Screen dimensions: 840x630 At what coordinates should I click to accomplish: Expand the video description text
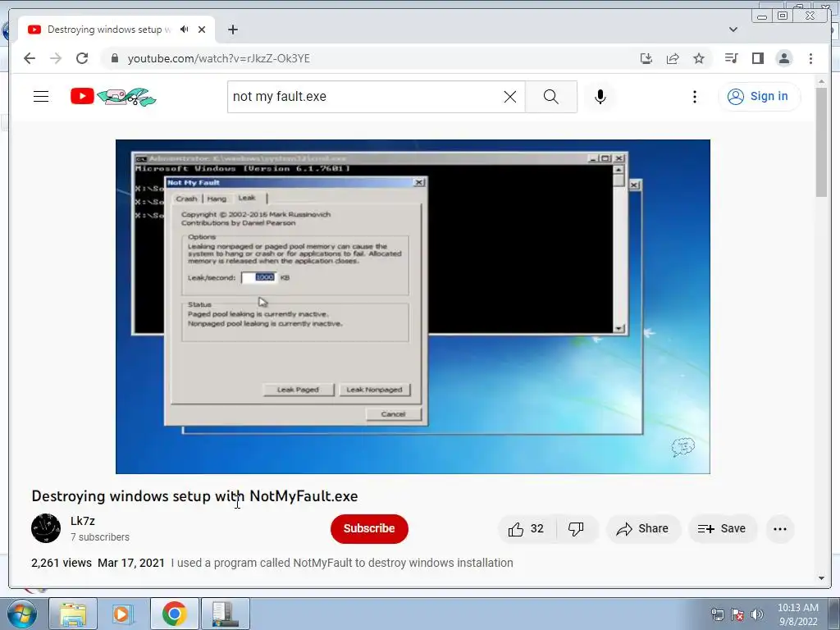point(342,563)
